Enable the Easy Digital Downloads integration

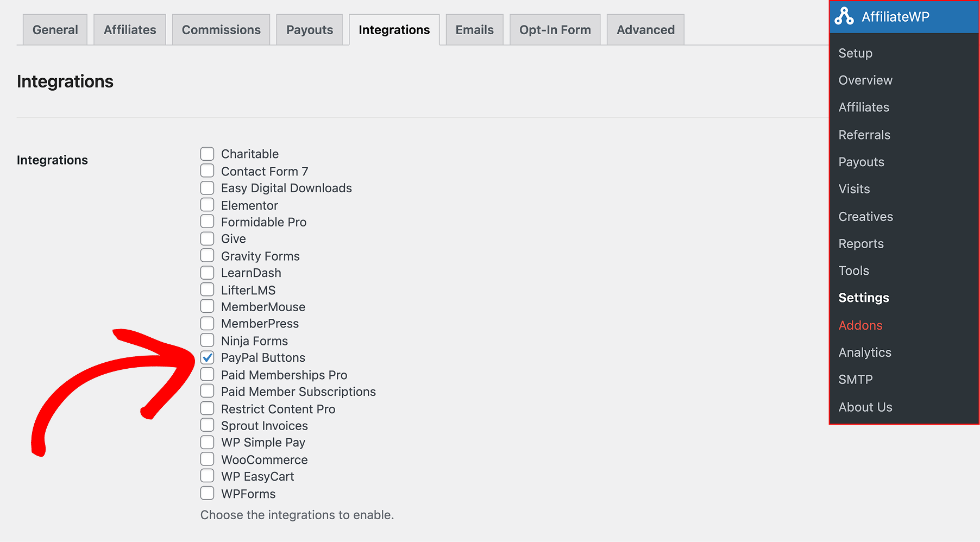[207, 187]
